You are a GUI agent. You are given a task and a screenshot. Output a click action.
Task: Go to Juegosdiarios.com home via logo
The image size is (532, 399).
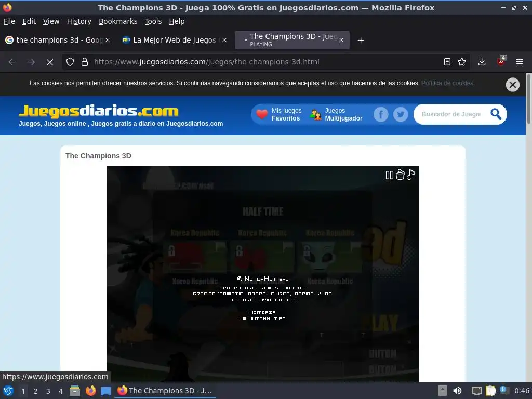click(x=98, y=111)
